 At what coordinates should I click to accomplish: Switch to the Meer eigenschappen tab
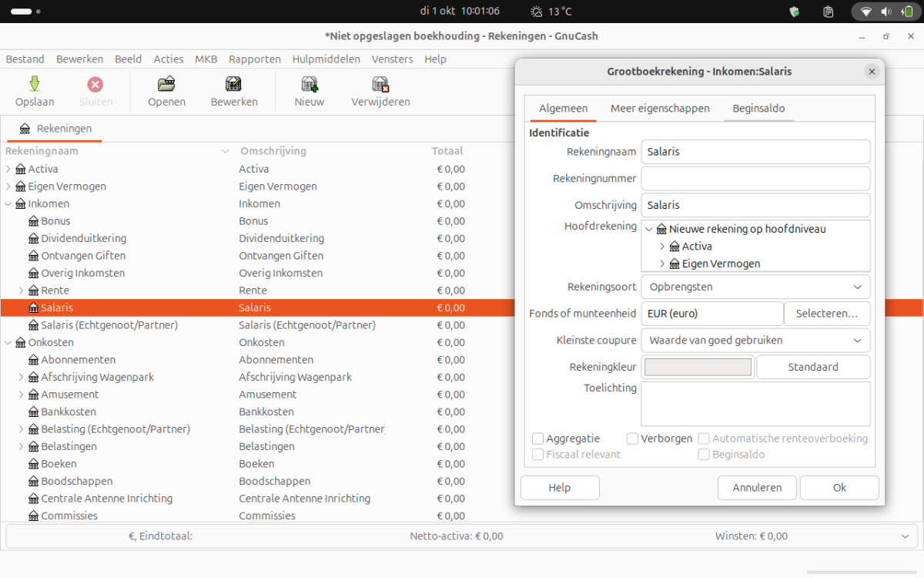660,109
